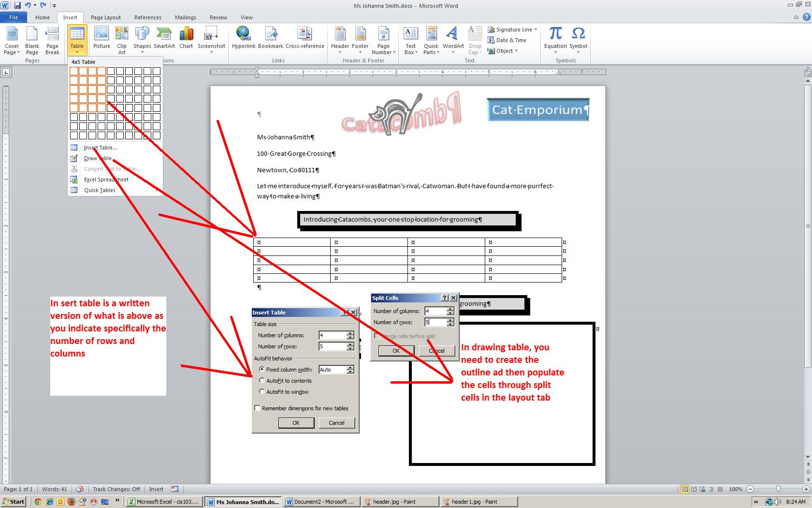Open the File tab

tap(14, 17)
